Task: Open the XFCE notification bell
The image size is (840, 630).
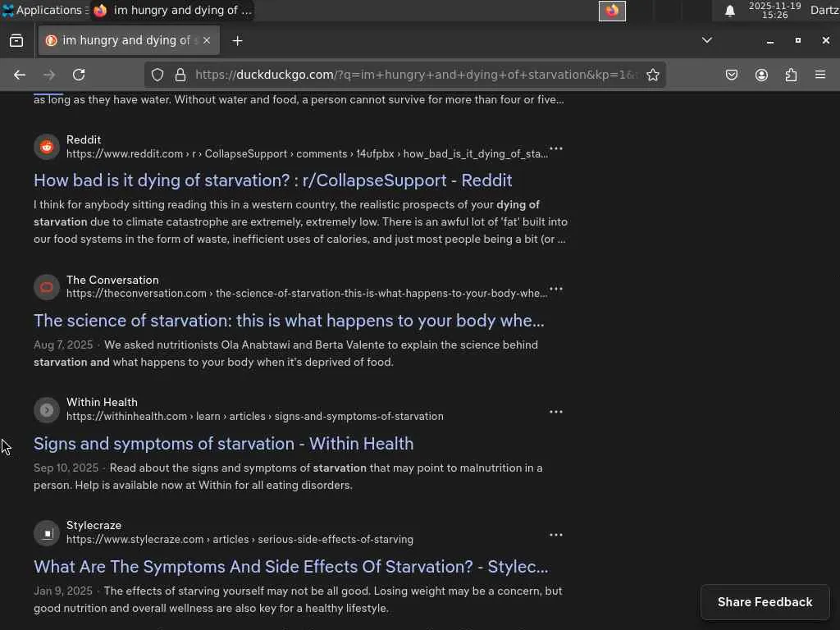Action: [729, 11]
